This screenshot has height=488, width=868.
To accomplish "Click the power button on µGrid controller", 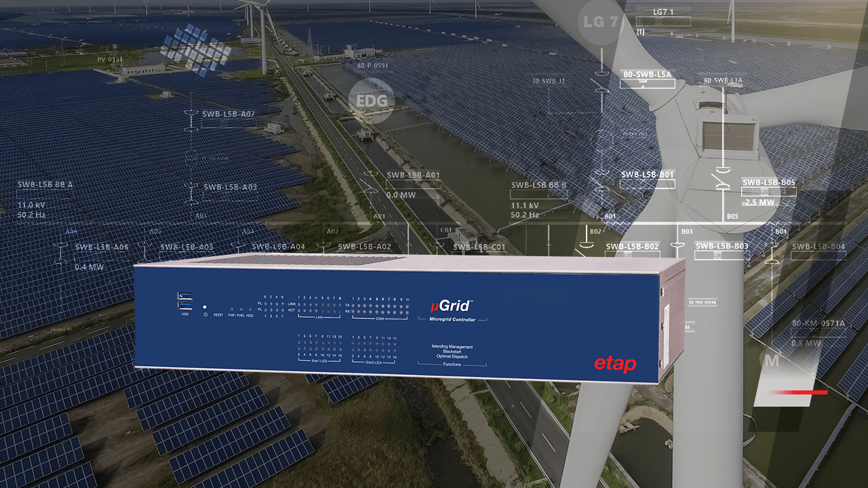I will [205, 314].
